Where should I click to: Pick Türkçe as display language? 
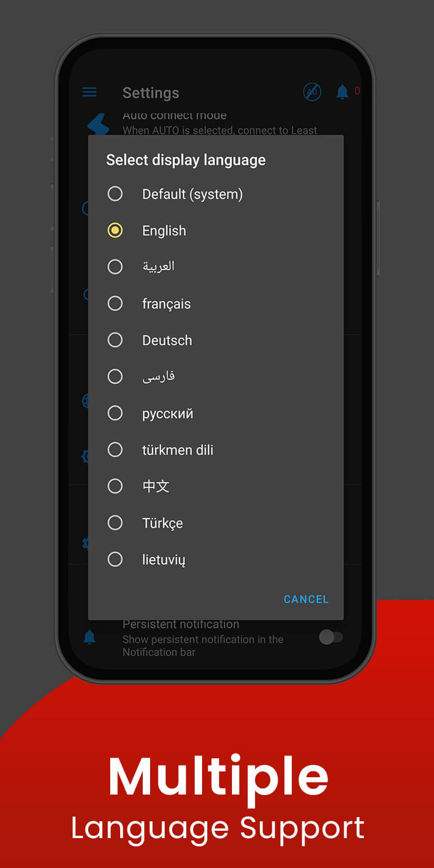point(115,523)
